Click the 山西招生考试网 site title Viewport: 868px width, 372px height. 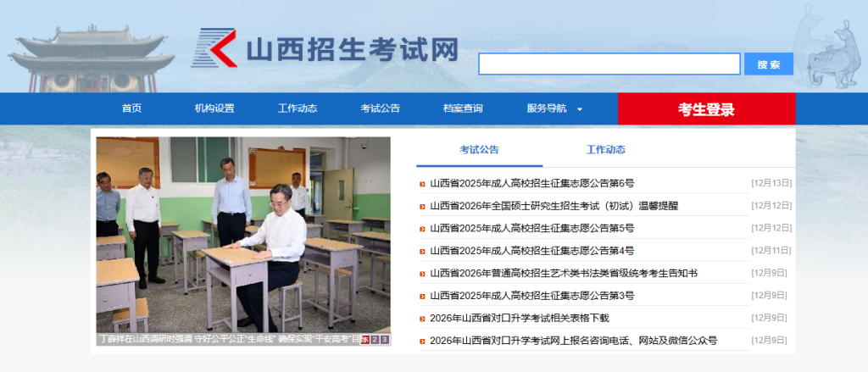click(x=353, y=49)
